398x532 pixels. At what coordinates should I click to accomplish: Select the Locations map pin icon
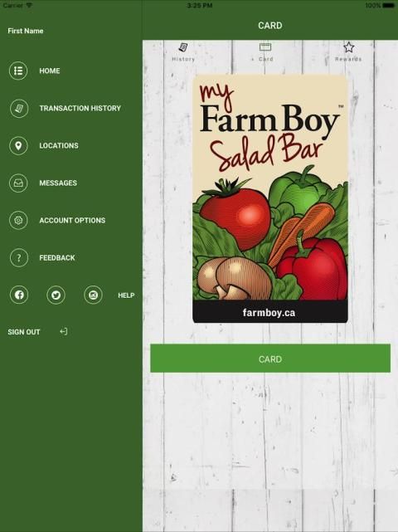tap(18, 145)
